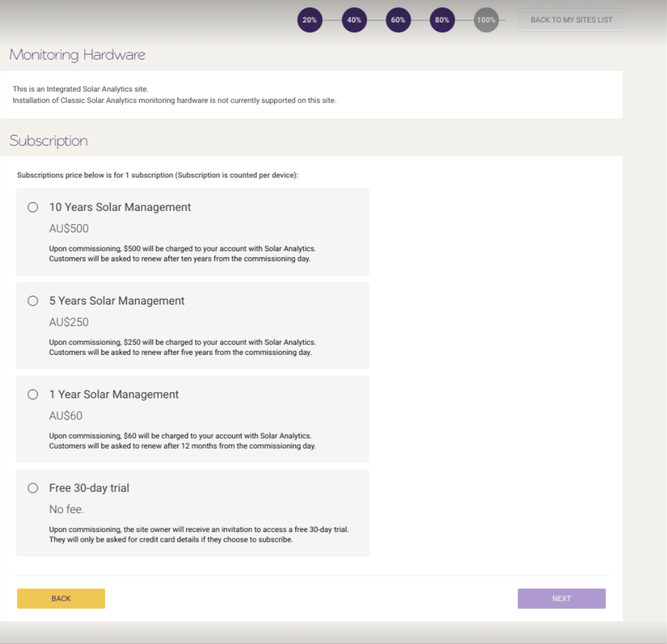Click the Classic hardware not supported notice

tap(174, 101)
